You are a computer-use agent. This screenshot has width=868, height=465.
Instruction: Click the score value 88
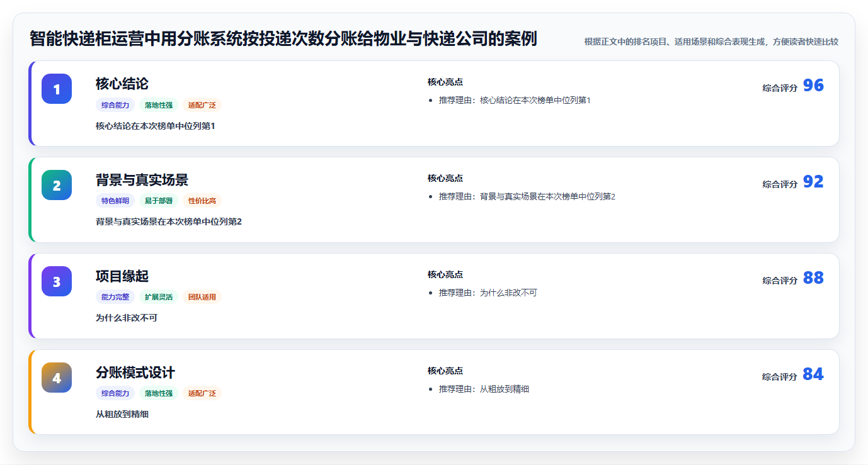(x=813, y=278)
